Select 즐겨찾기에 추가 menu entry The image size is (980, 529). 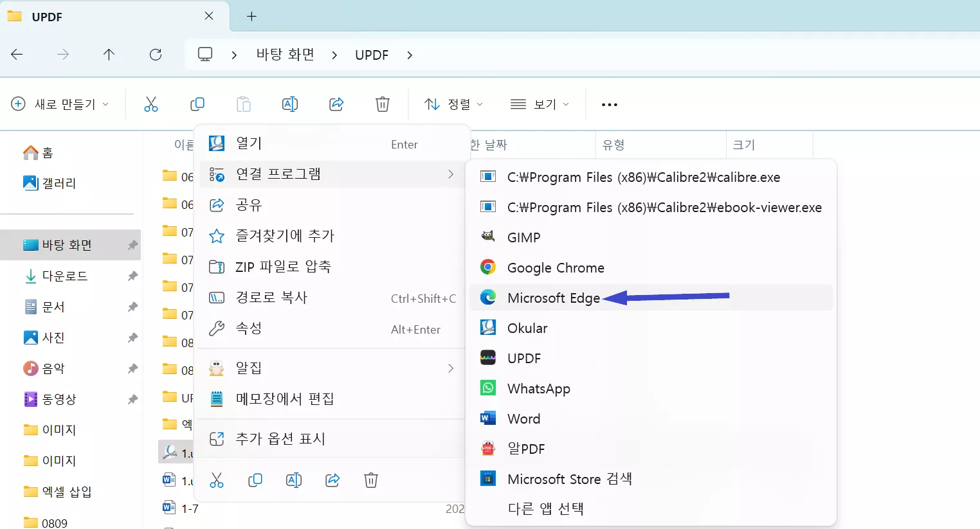coord(332,236)
